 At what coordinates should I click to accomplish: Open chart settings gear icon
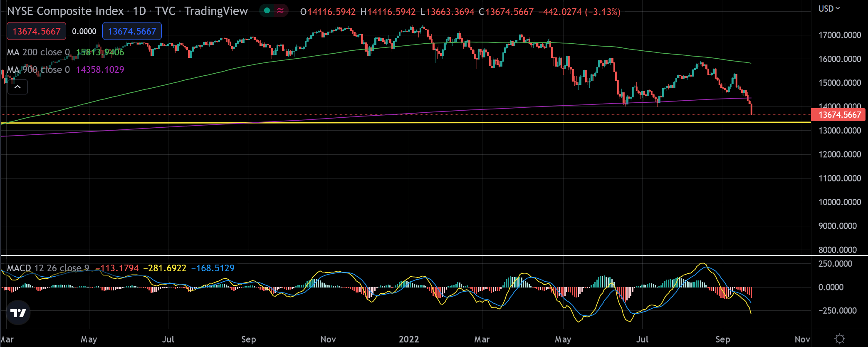point(839,339)
